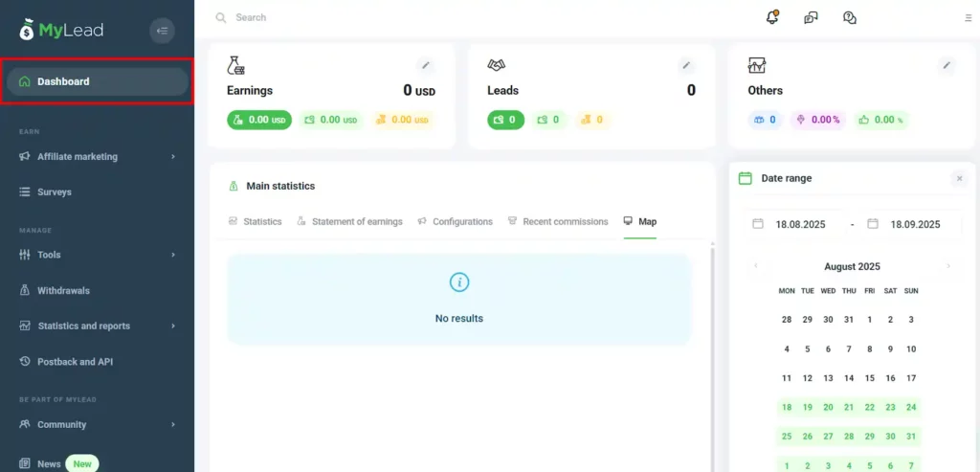Switch to the Statistics tab

click(255, 222)
